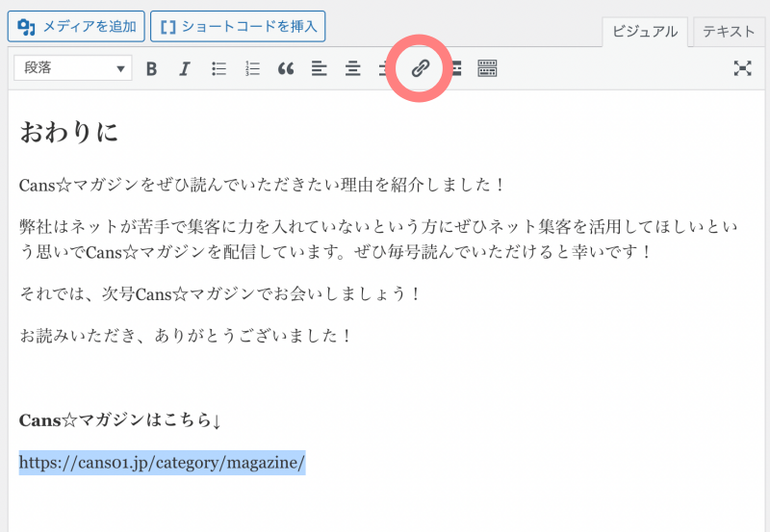The image size is (770, 532).
Task: Click the bold Cans☆マガジンはこちら↓ line
Action: [x=120, y=420]
